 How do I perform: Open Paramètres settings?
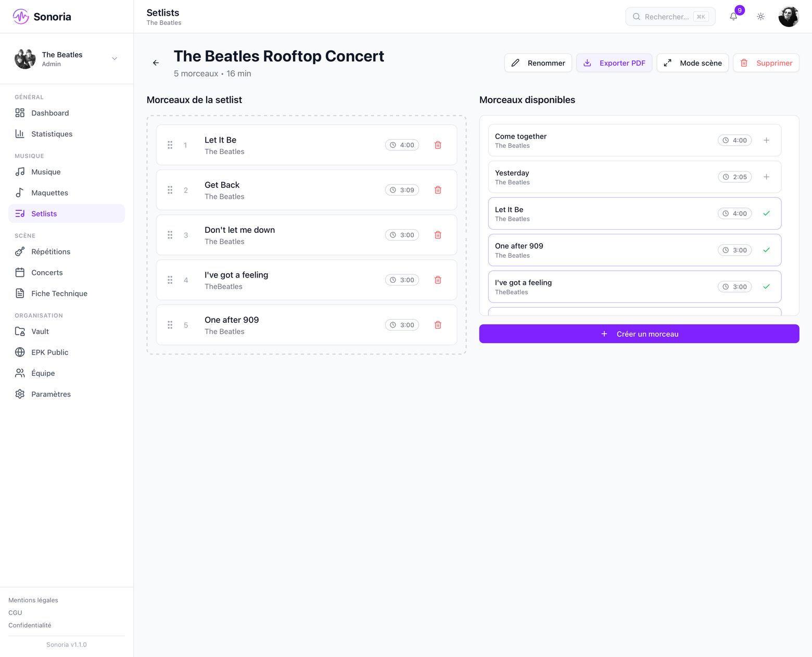pos(67,394)
